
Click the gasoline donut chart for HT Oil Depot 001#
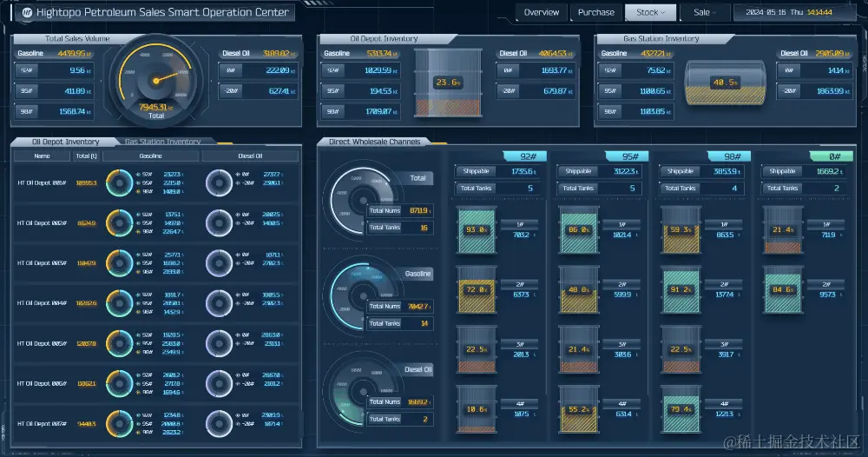pyautogui.click(x=119, y=182)
